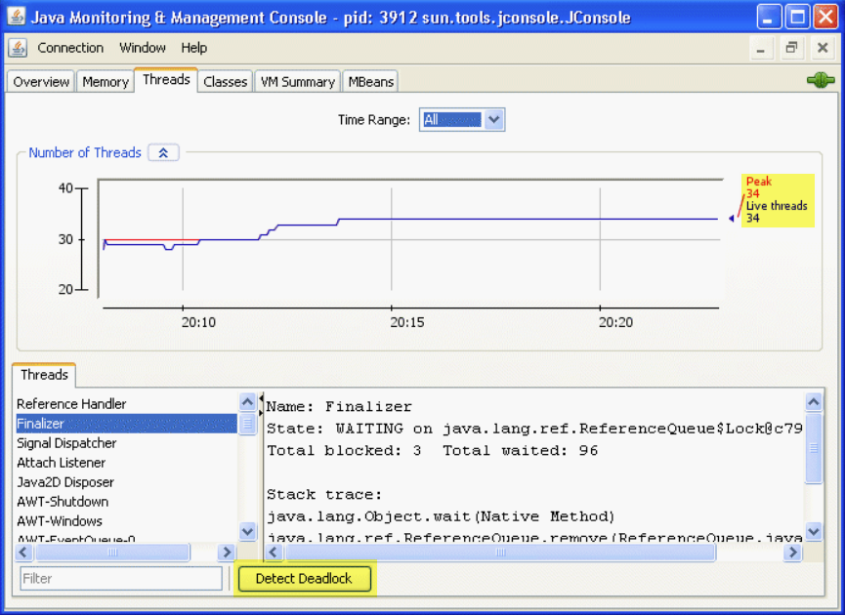Switch to the Classes tab
The width and height of the screenshot is (845, 616).
pos(225,82)
